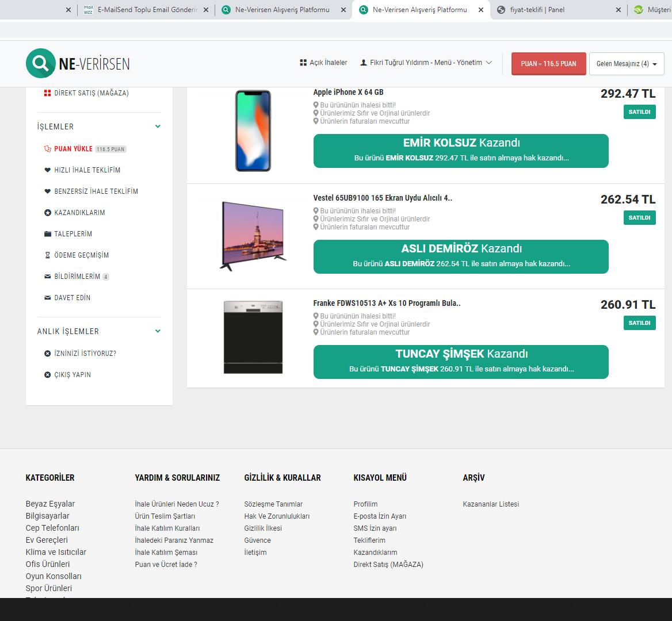Open the Vestel TV product image
The height and width of the screenshot is (621, 672).
tap(253, 236)
